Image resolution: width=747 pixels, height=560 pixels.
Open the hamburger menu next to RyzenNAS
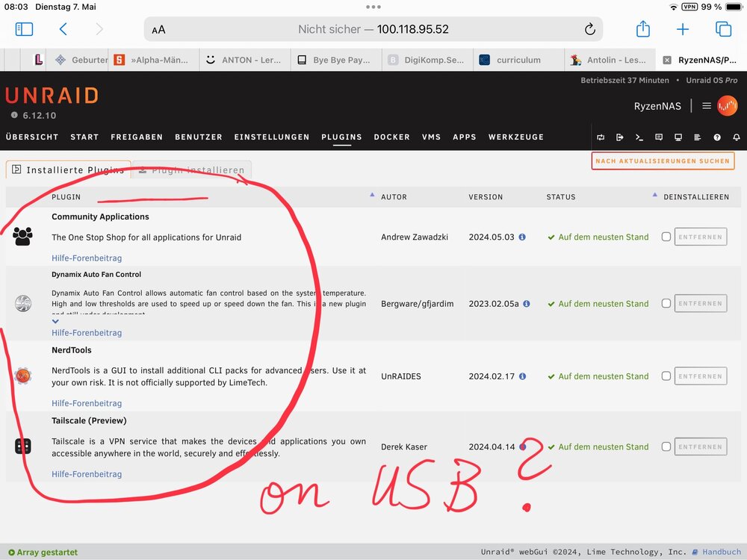coord(707,106)
